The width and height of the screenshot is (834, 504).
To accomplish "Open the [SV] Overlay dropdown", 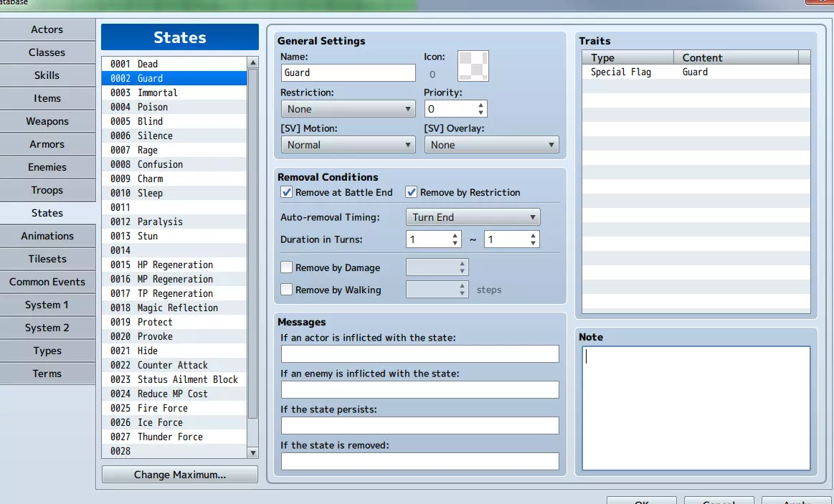I will coord(491,145).
